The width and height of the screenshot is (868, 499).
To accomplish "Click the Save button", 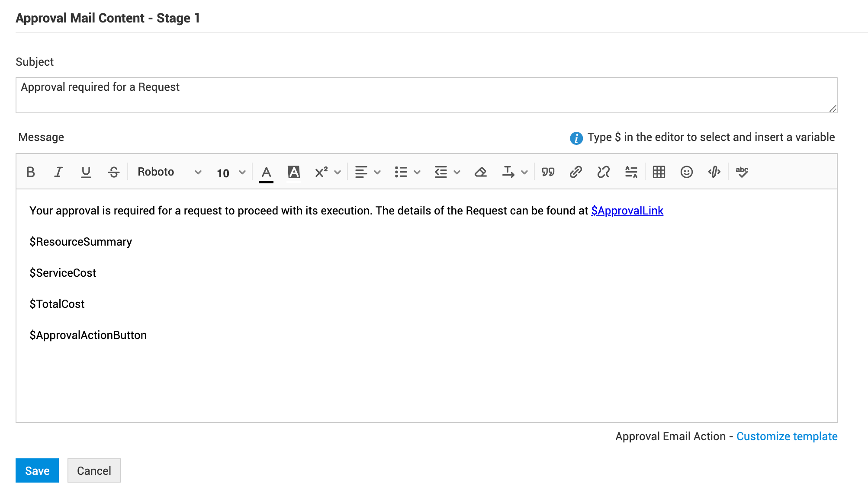I will pyautogui.click(x=37, y=470).
